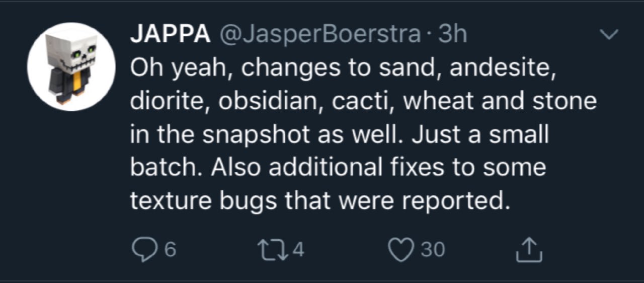
Task: Click the phrase "texture bugs" in the tweet
Action: 204,201
